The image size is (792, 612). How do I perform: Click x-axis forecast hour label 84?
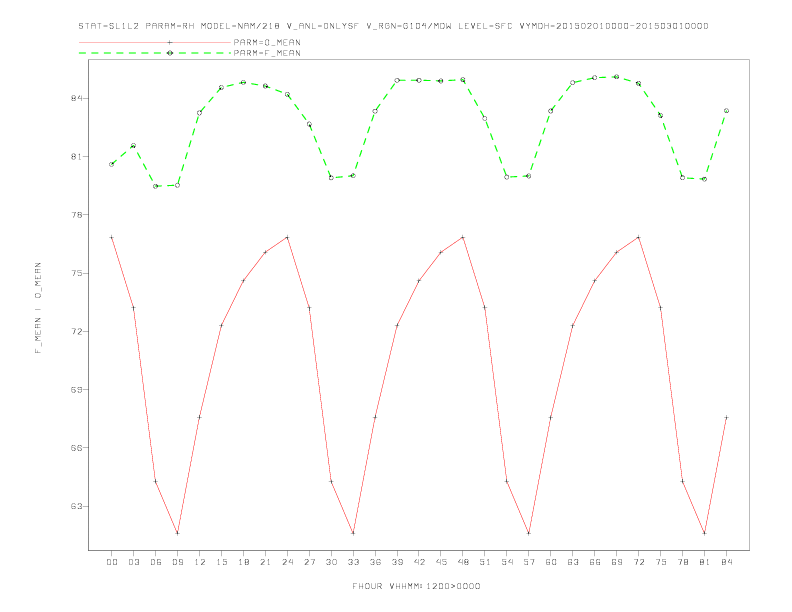pyautogui.click(x=726, y=562)
